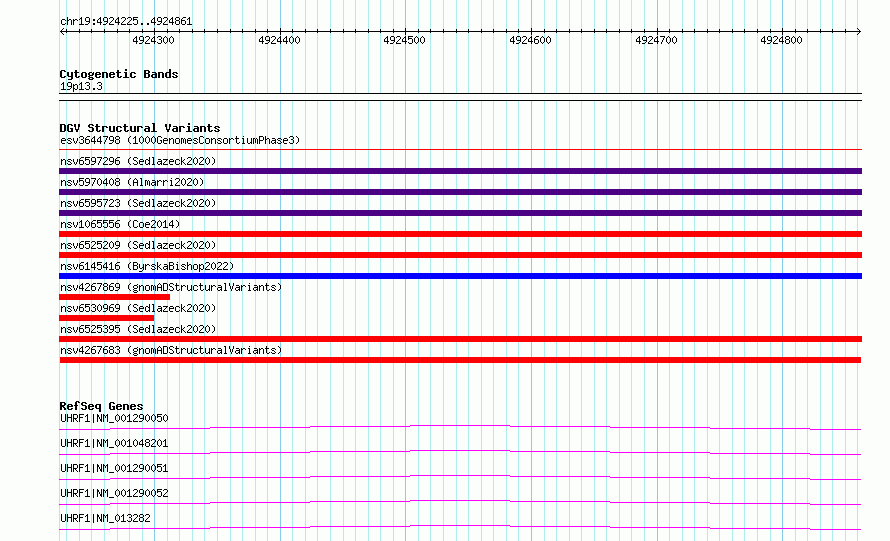Open variant nsv6525395 (Sedlazeck2020) label

pos(138,329)
